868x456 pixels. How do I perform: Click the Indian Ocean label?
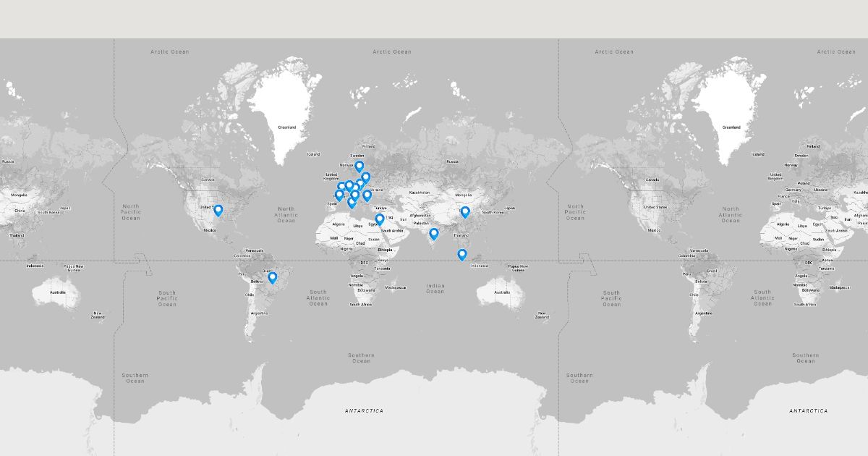[435, 288]
